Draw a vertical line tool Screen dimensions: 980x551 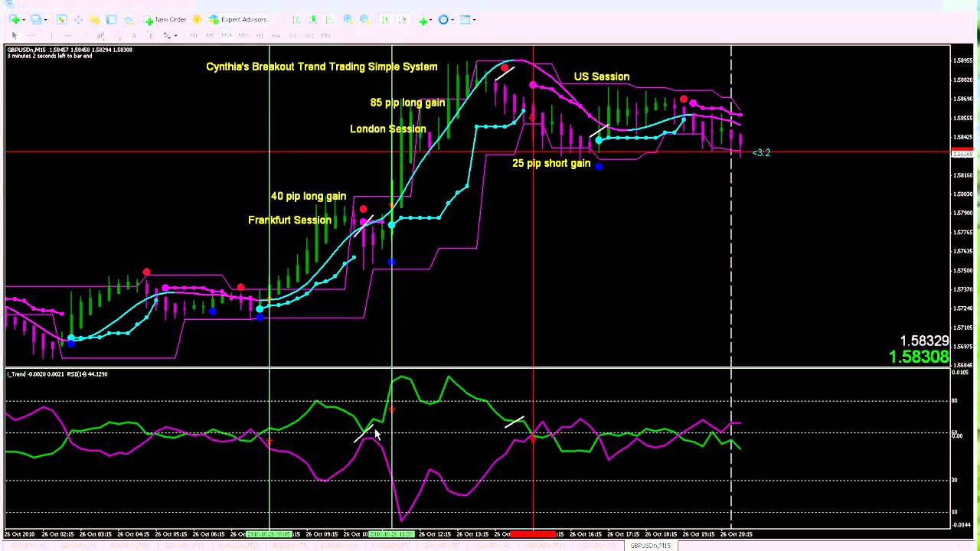tap(51, 36)
